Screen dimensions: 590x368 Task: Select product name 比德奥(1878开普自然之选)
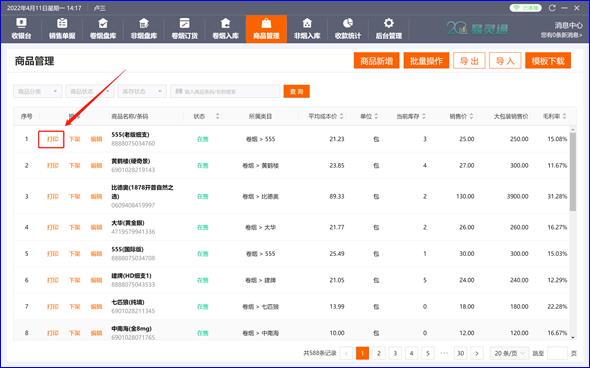pos(142,192)
